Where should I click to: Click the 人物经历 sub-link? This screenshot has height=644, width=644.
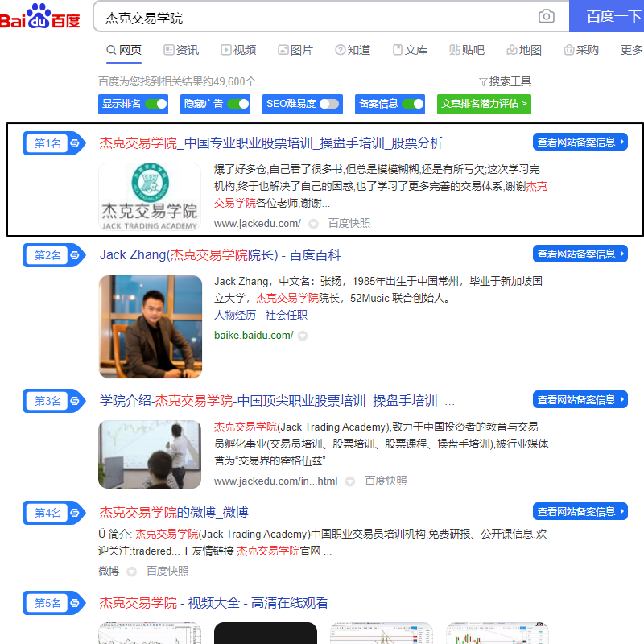pyautogui.click(x=235, y=316)
